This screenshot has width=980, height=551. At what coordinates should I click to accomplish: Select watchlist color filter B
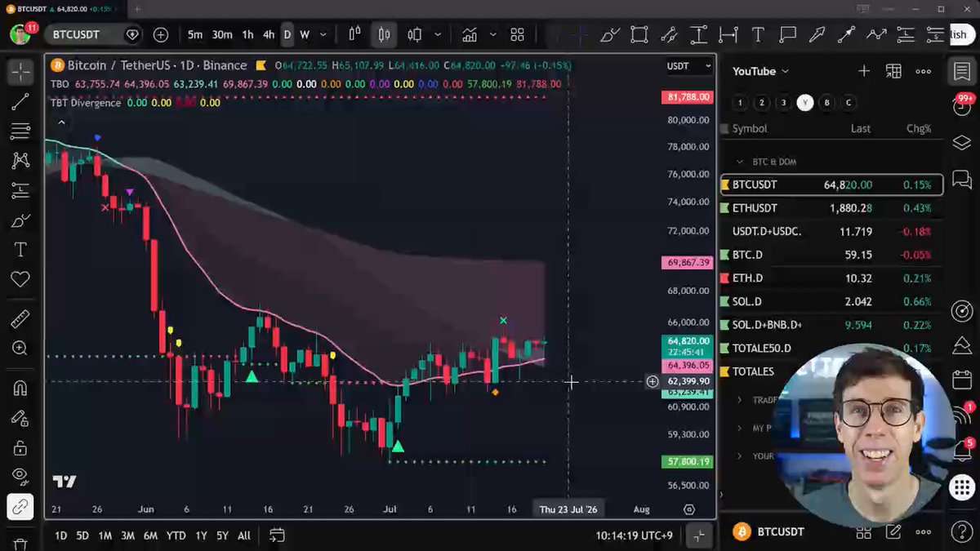coord(827,103)
